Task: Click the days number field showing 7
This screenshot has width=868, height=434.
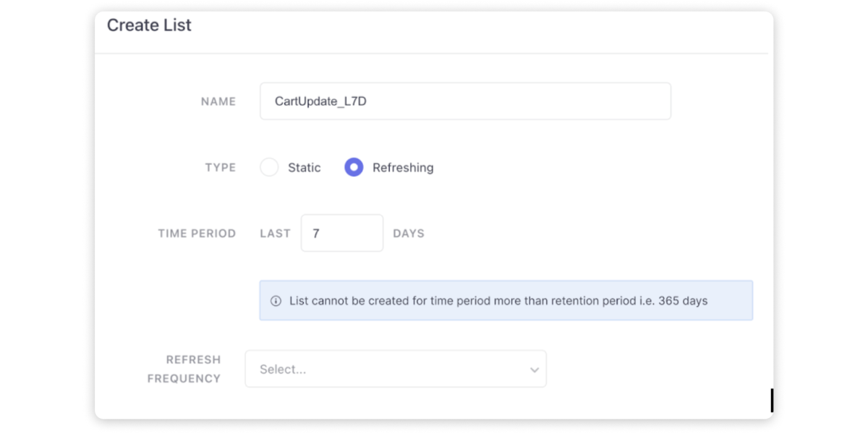Action: coord(341,234)
